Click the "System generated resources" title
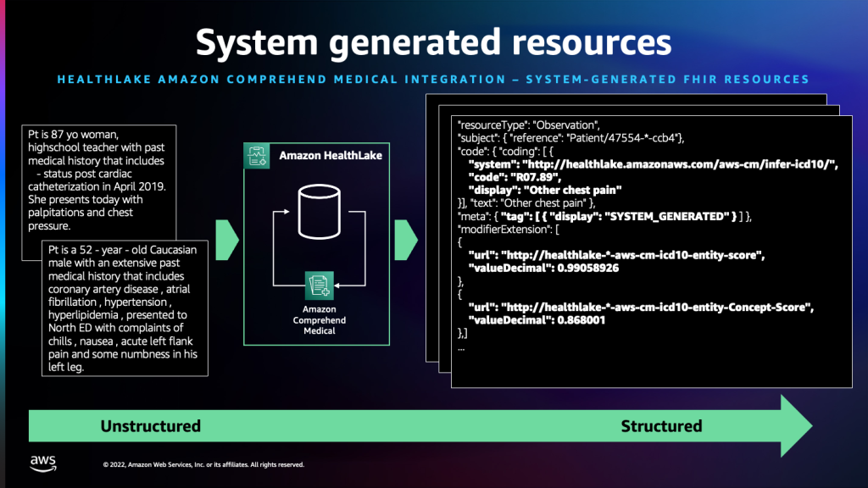Screen dimensions: 868x488 pyautogui.click(x=433, y=42)
